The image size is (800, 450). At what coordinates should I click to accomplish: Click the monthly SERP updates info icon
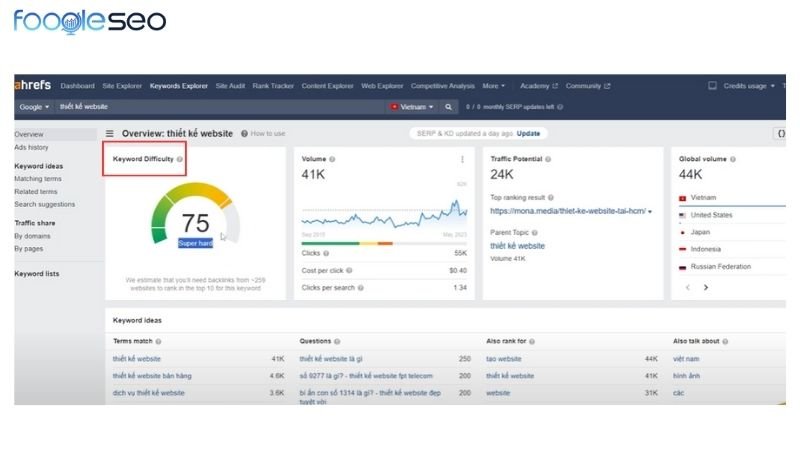[x=560, y=107]
